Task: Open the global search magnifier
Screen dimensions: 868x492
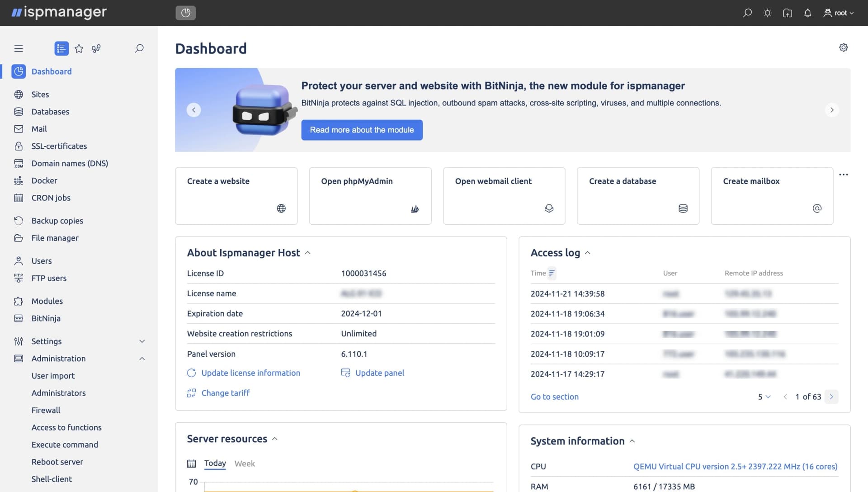Action: 747,13
